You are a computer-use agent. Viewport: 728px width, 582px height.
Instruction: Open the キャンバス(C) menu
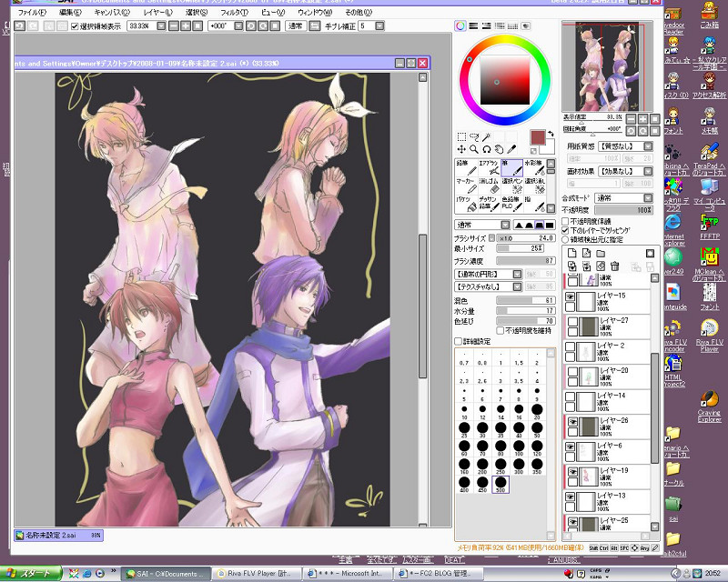pos(112,12)
